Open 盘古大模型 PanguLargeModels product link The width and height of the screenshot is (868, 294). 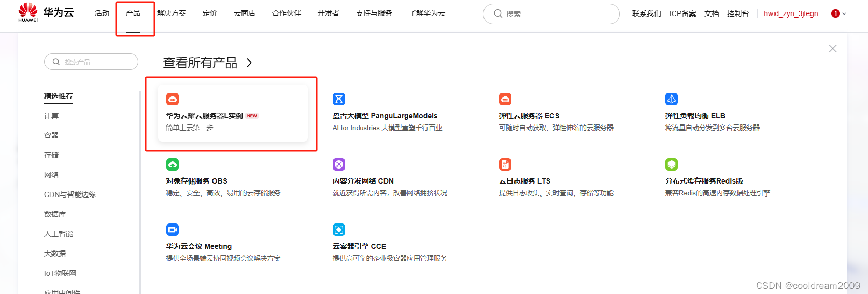[385, 116]
